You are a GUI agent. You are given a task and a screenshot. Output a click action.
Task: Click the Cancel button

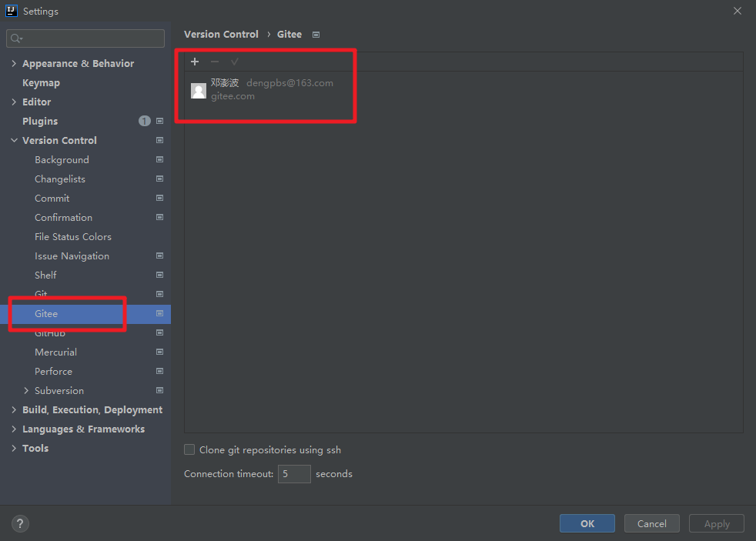coord(652,523)
